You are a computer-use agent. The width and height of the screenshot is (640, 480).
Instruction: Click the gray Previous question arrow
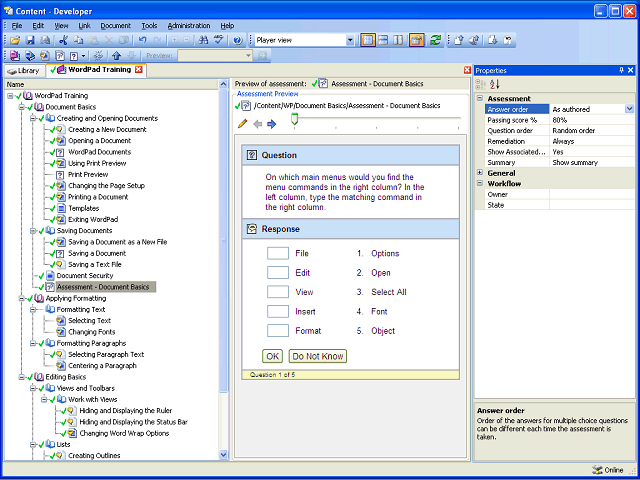point(258,124)
